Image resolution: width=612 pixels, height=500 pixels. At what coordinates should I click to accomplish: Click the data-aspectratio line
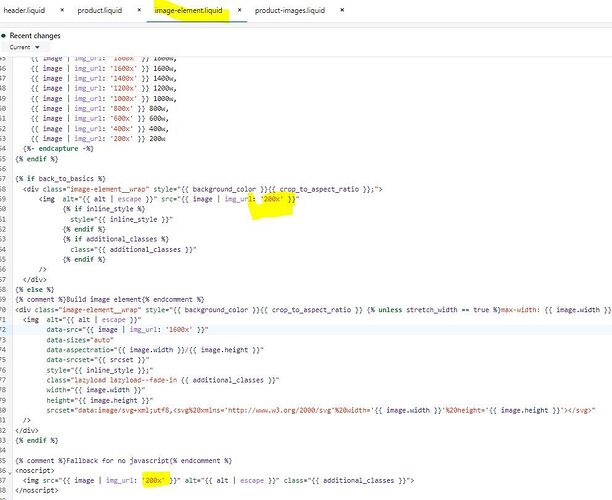155,350
